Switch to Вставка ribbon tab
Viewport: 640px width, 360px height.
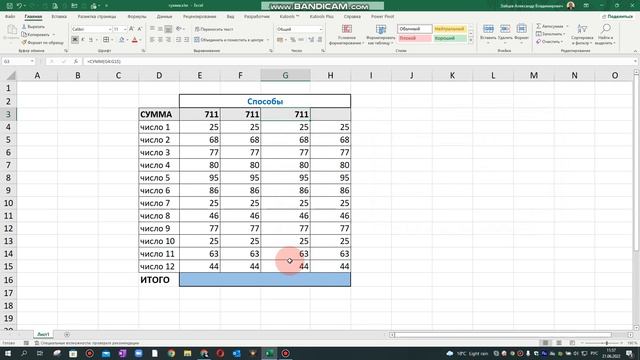click(x=59, y=17)
